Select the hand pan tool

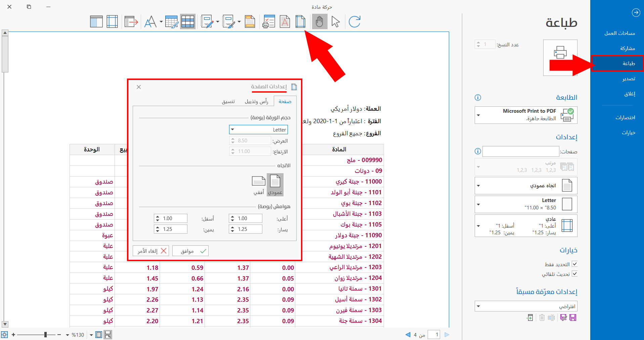319,22
